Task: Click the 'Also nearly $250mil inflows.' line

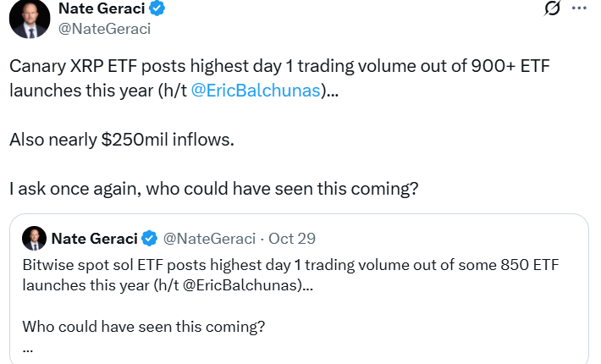Action: point(121,140)
